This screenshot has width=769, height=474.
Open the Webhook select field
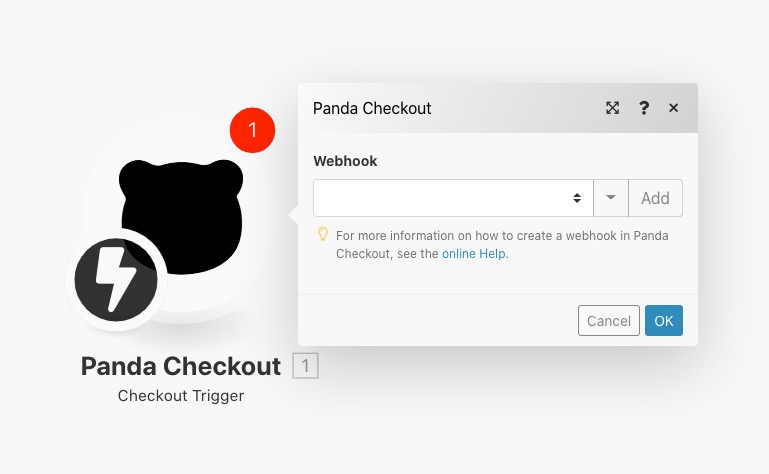coord(453,198)
